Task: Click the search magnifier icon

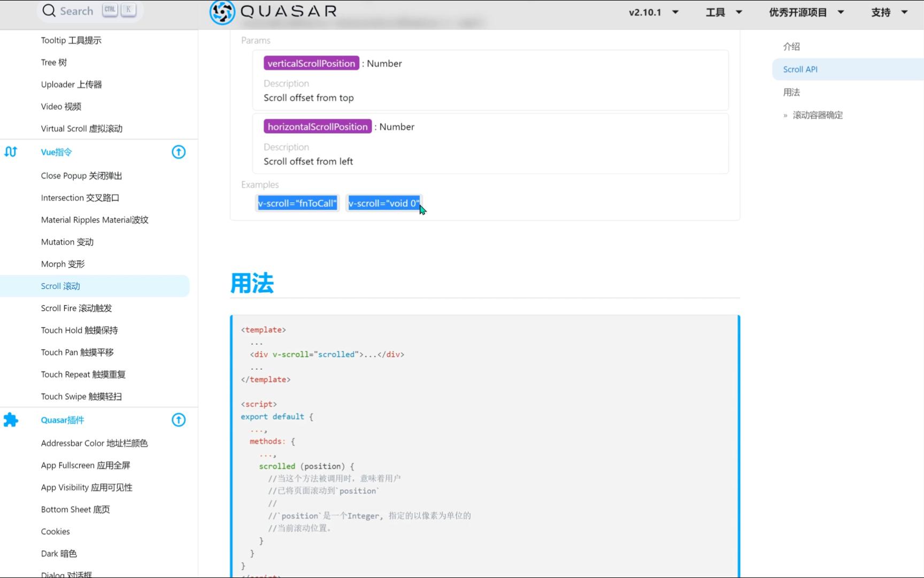Action: point(49,11)
